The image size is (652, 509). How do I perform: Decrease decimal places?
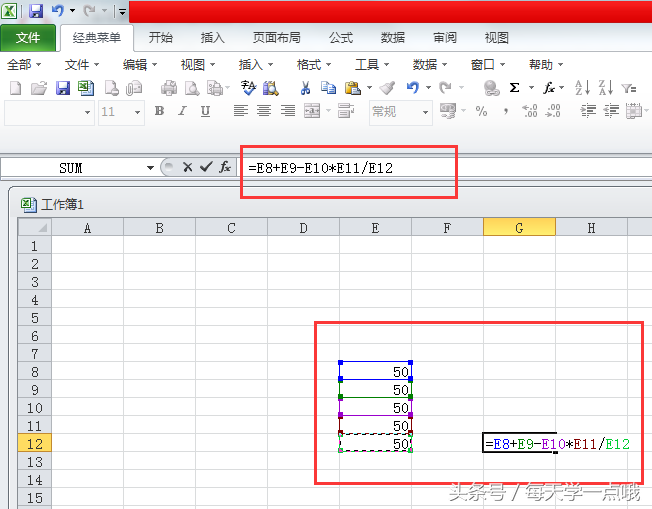pyautogui.click(x=553, y=111)
